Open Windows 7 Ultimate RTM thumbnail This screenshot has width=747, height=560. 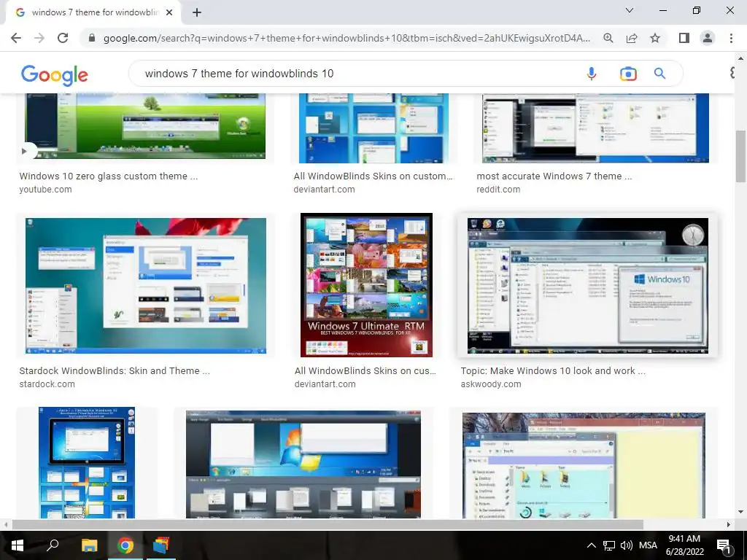(366, 285)
